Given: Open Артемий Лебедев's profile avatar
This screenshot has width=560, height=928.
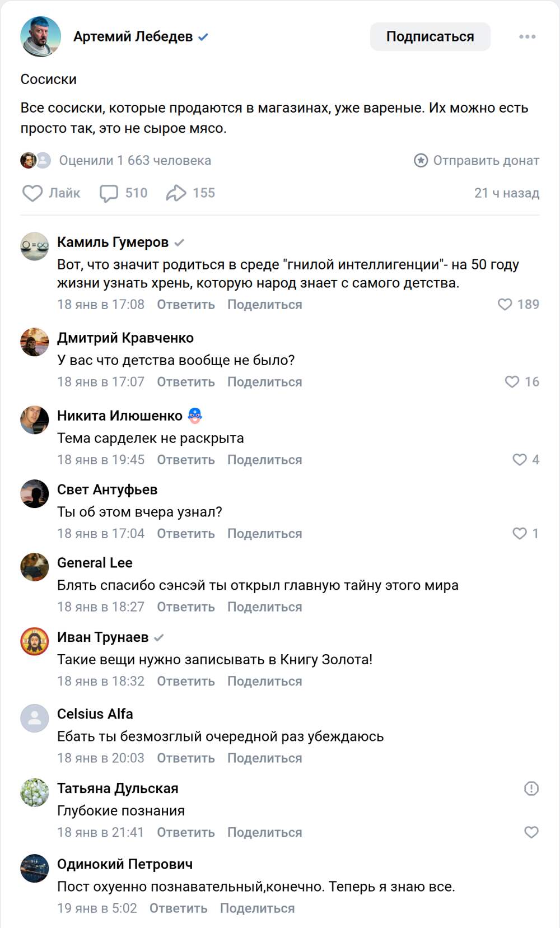Looking at the screenshot, I should (x=40, y=37).
